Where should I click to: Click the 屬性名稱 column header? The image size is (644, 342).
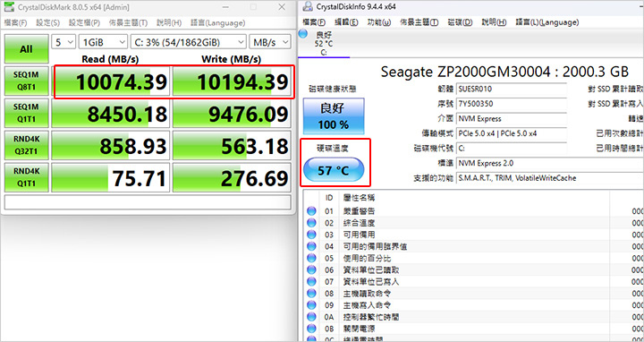(359, 198)
